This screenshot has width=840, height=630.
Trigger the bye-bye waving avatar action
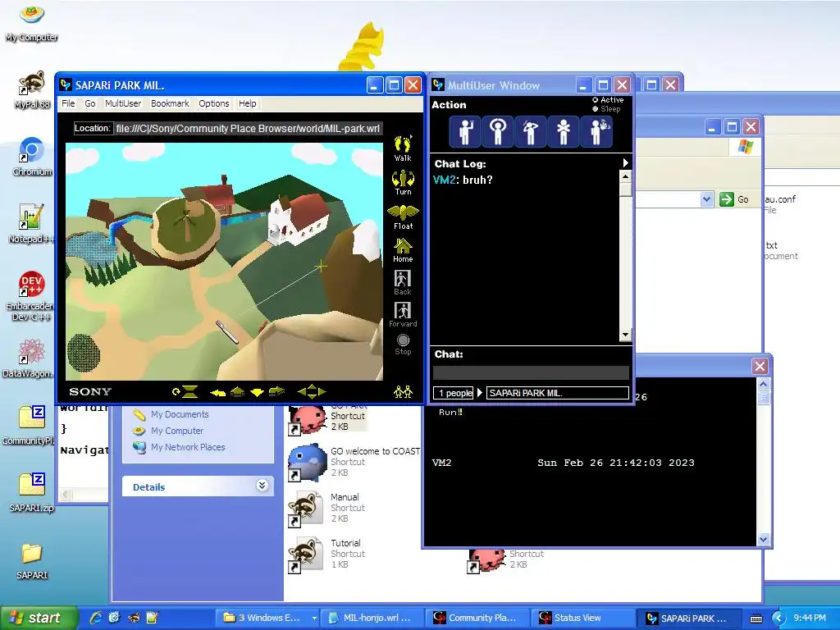pos(596,131)
